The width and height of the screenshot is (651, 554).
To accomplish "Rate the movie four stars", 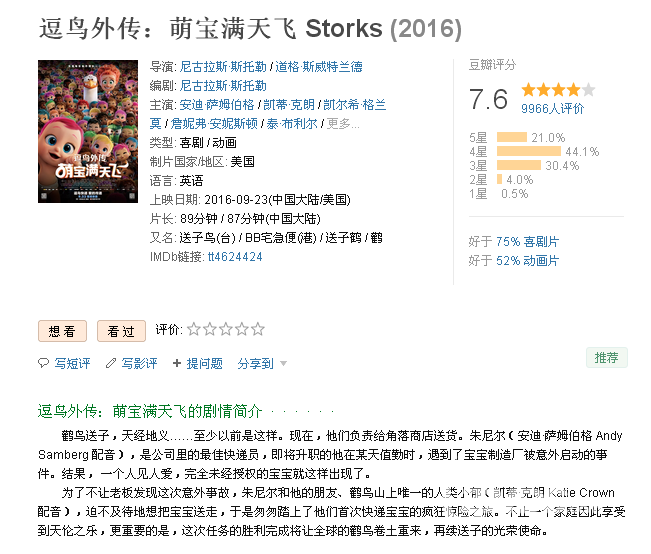I will 241,329.
